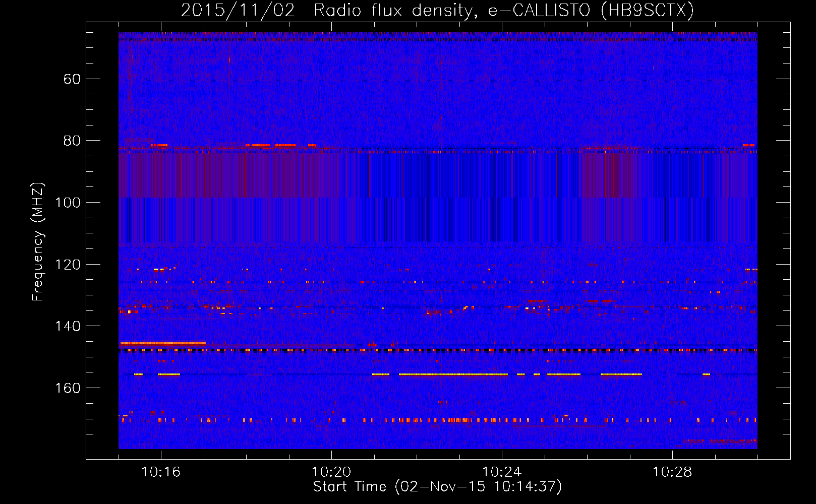Select the 100 frequency tick label

tap(68, 203)
